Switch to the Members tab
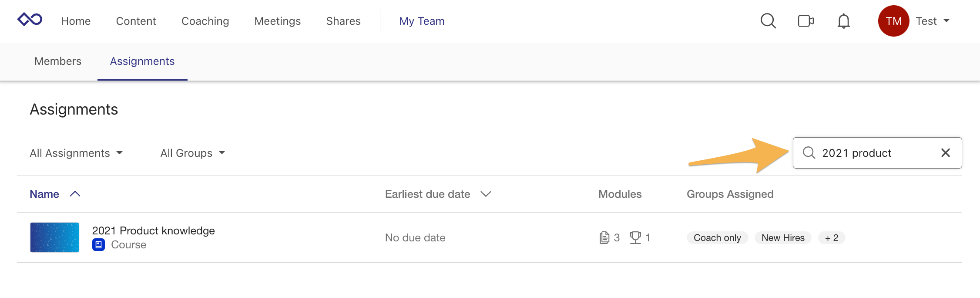 click(58, 61)
